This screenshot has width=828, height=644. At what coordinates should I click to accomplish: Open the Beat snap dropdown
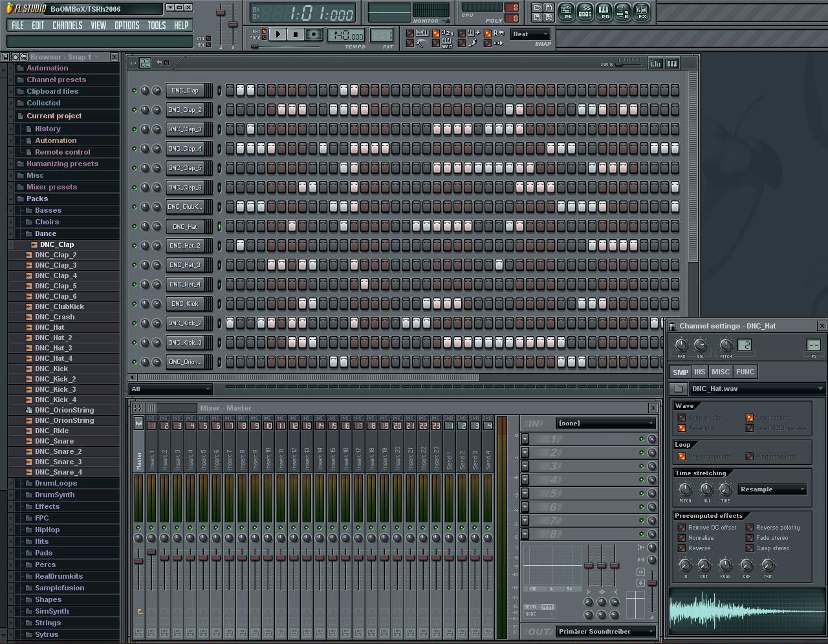pyautogui.click(x=530, y=34)
